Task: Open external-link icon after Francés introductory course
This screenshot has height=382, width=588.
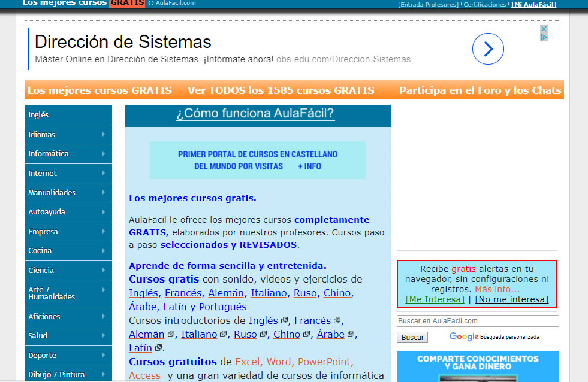Action: click(337, 320)
